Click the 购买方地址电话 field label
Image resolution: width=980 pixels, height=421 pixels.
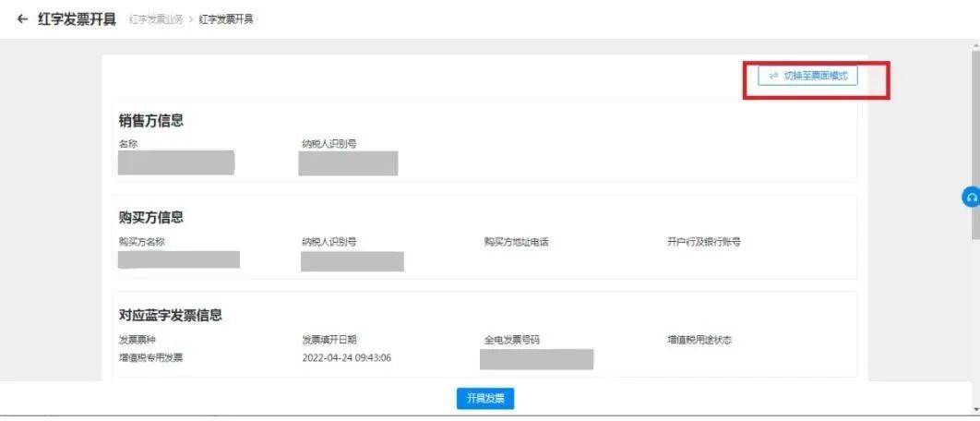pos(516,242)
